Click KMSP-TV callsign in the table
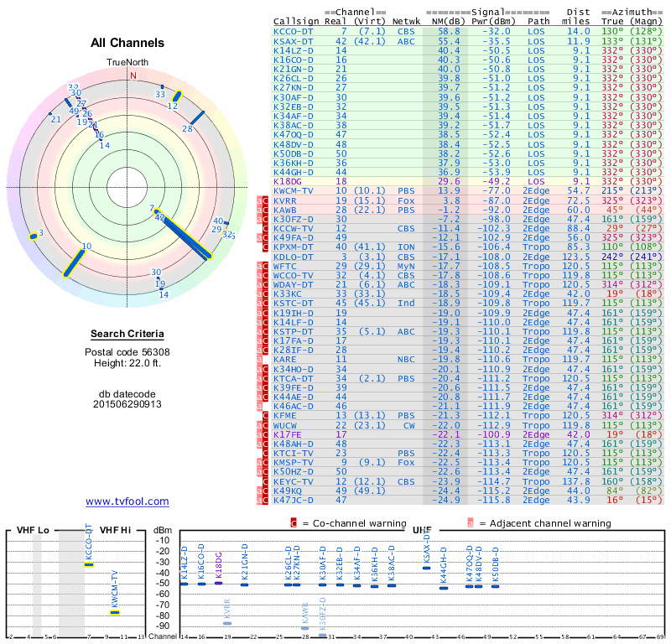The height and width of the screenshot is (644, 671). [294, 463]
